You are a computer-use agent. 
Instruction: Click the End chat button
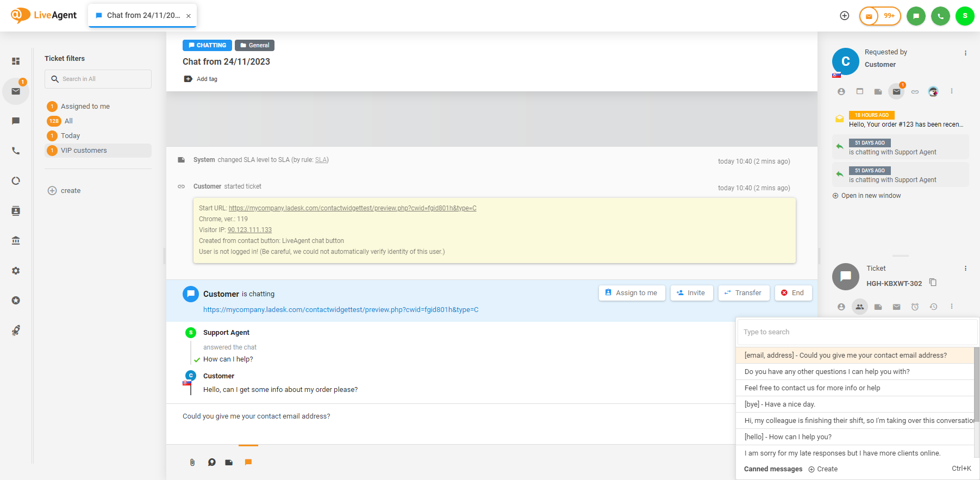click(x=793, y=293)
